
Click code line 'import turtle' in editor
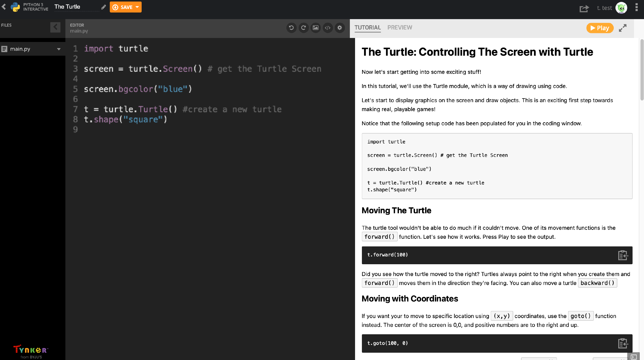[116, 48]
